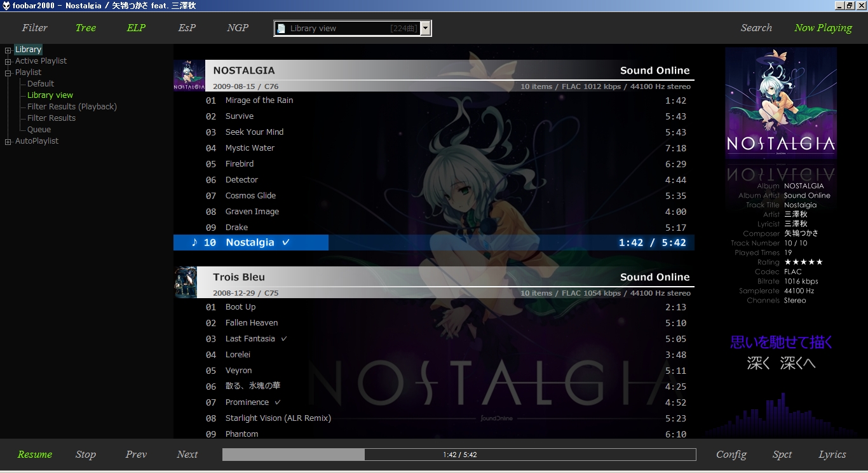Show the Lyrics panel
This screenshot has height=473, width=868.
(832, 455)
